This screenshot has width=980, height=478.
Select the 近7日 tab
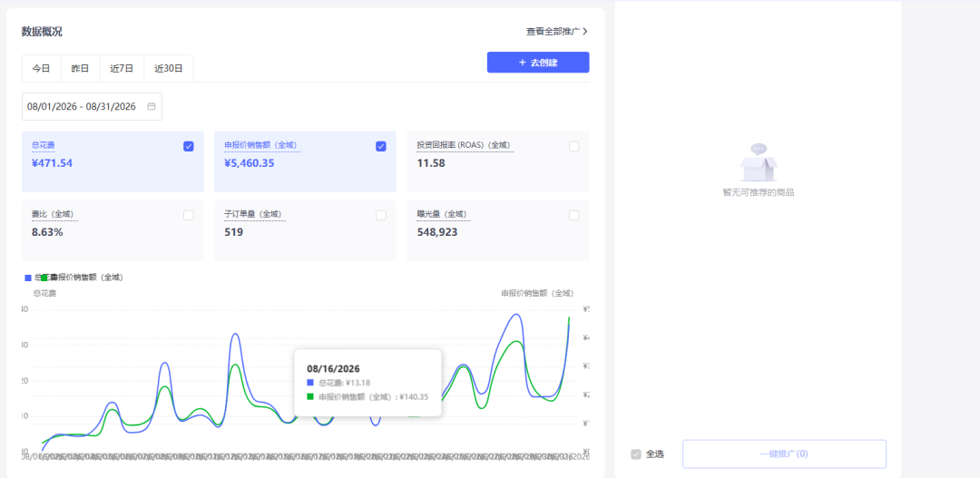click(122, 69)
